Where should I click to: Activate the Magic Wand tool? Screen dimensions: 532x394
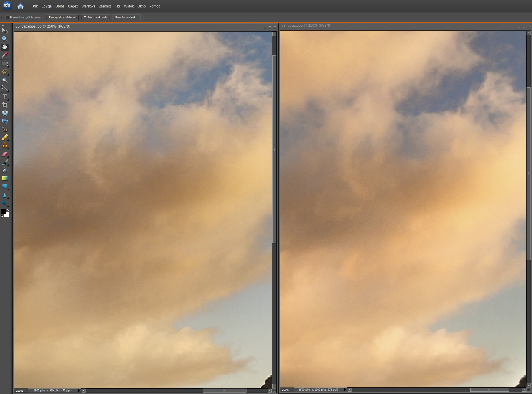(5, 80)
